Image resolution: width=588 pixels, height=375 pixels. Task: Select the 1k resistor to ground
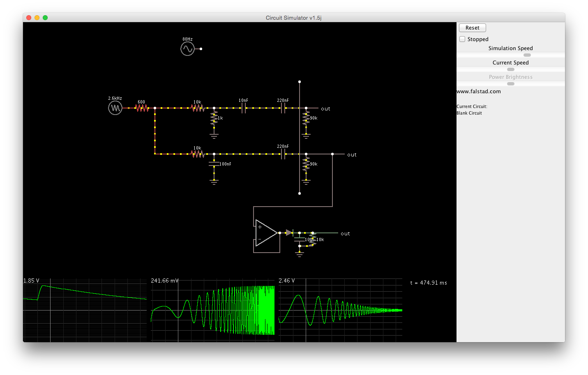(x=214, y=118)
